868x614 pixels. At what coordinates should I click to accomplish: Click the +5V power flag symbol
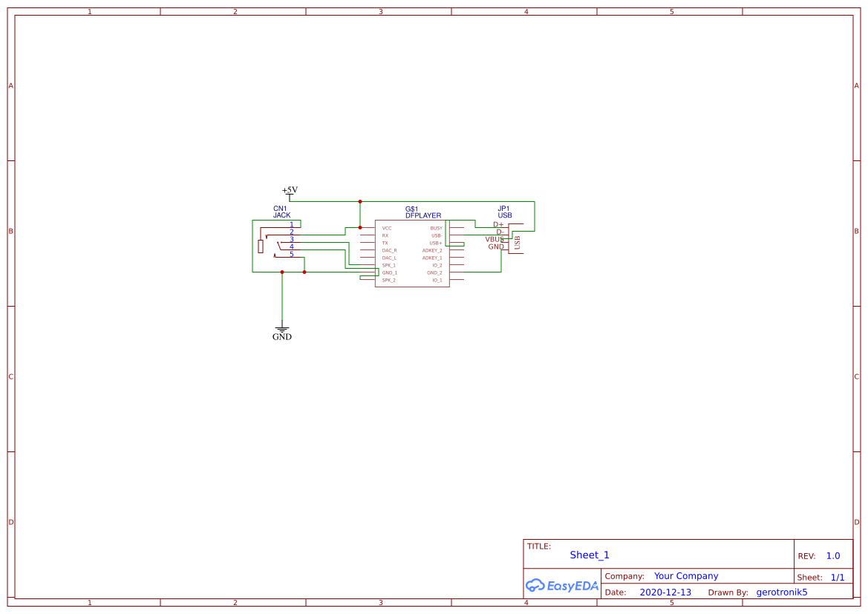(x=290, y=191)
